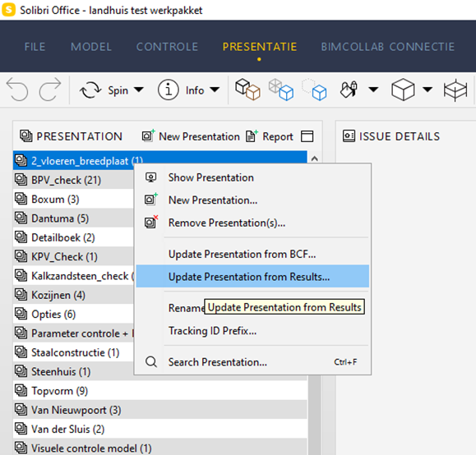Click the 3D cube view icon

403,90
